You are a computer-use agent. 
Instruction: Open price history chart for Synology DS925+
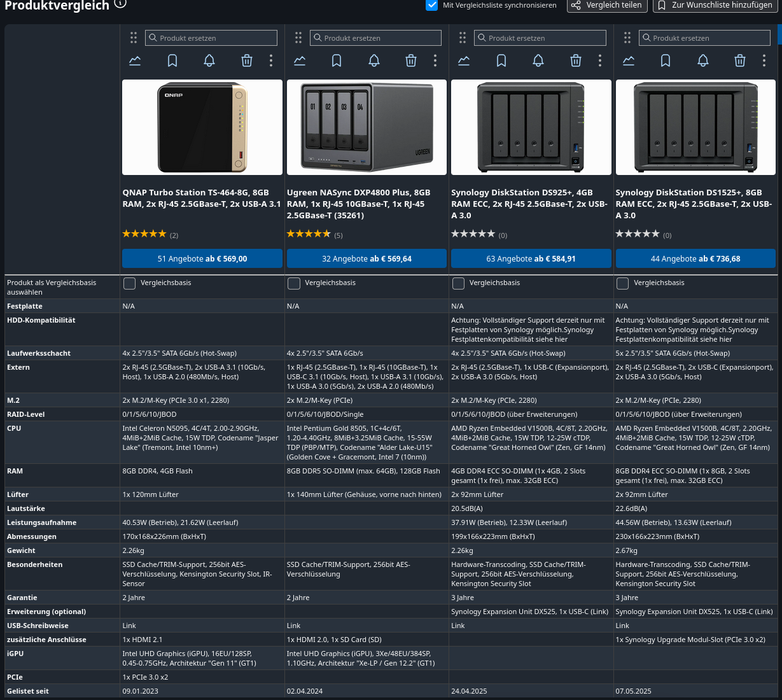click(464, 60)
